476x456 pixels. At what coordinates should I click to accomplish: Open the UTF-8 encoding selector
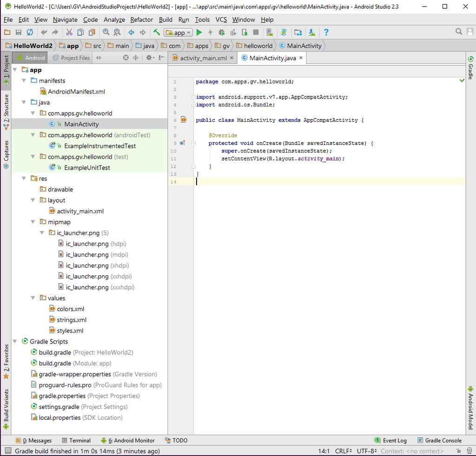click(x=367, y=451)
